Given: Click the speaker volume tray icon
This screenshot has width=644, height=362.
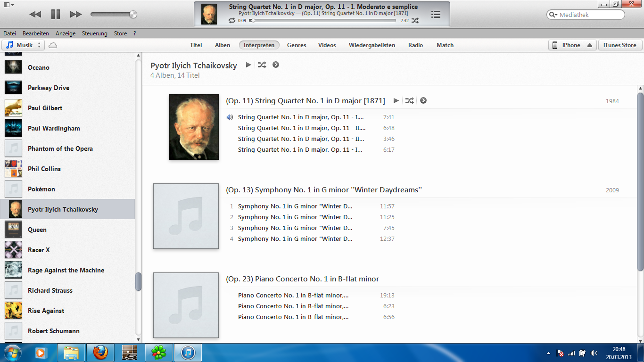Looking at the screenshot, I should coord(594,353).
